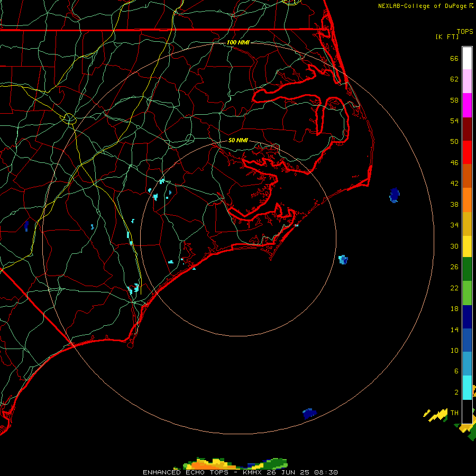The width and height of the screenshot is (476, 476).
Task: Click the legend value 18
Action: (454, 309)
